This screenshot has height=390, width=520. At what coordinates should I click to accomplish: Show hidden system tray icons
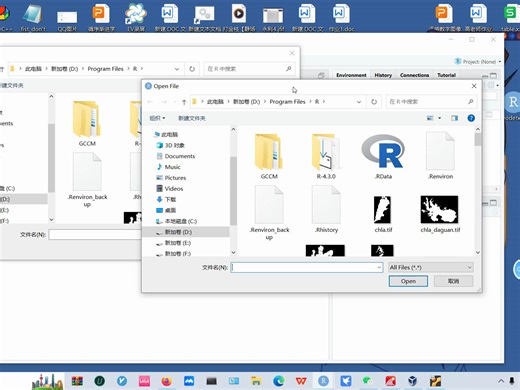point(501,381)
